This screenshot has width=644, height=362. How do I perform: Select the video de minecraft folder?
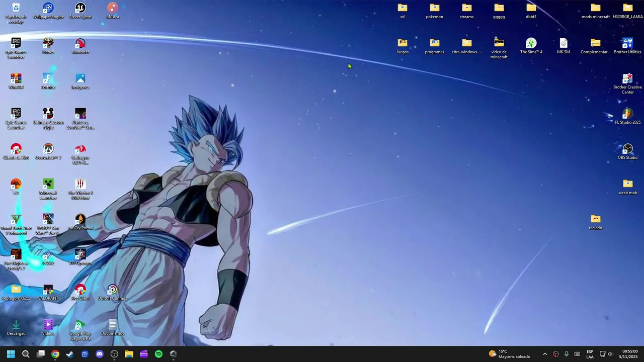coord(499,49)
